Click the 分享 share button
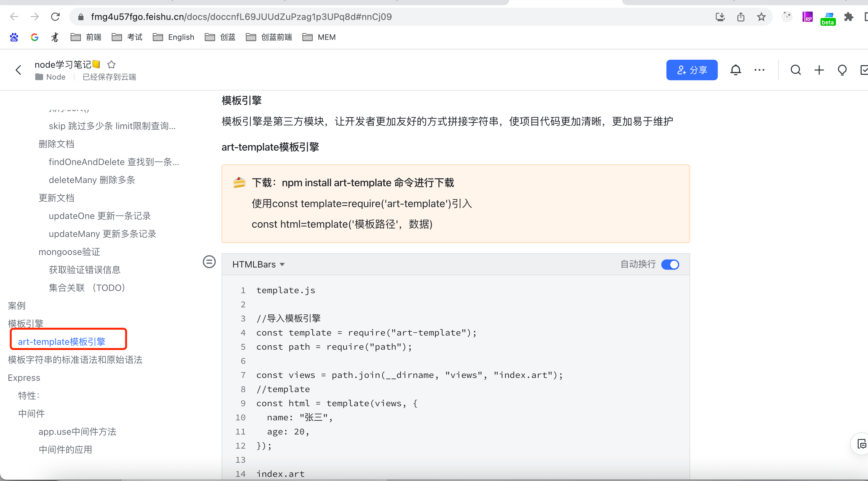The width and height of the screenshot is (868, 481). tap(692, 70)
